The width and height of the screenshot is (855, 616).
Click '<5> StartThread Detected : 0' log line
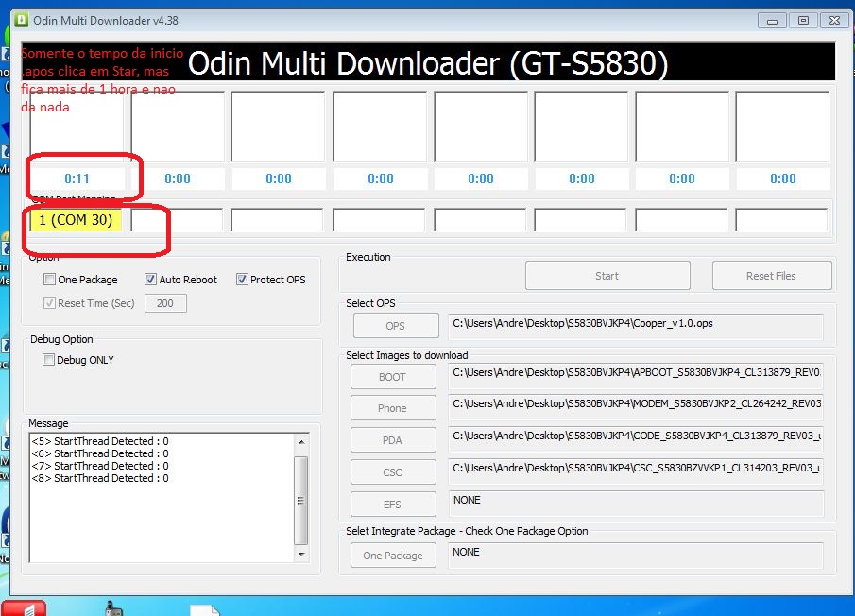100,441
